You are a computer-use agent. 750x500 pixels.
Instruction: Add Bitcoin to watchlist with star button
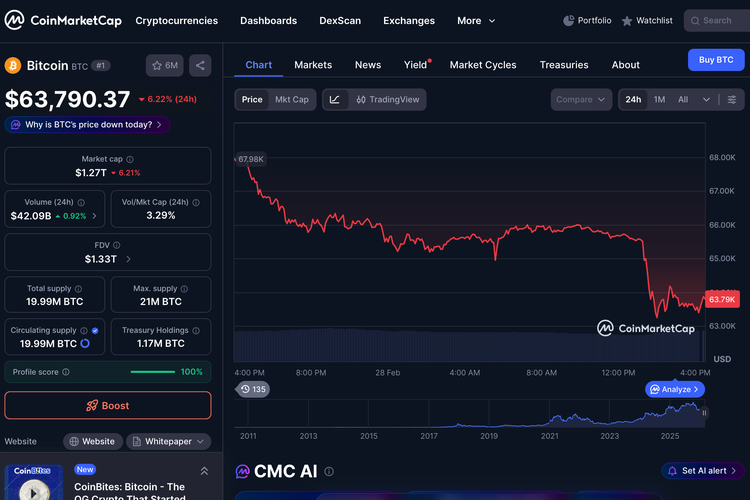(x=164, y=65)
